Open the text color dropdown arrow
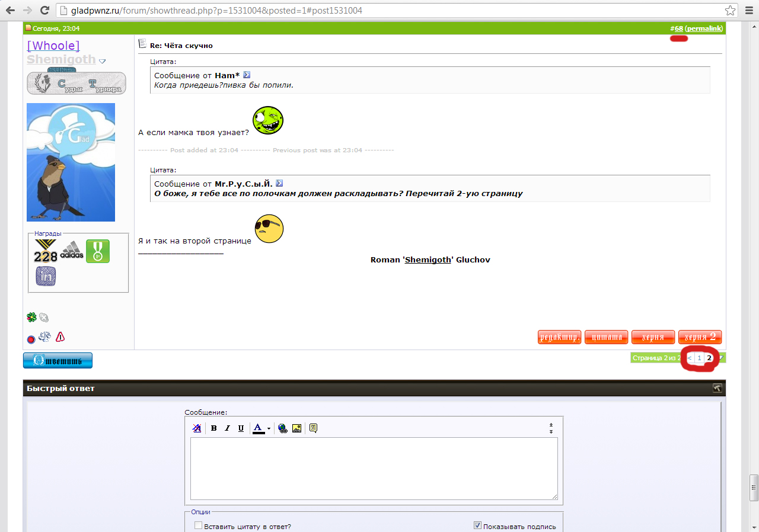 point(269,429)
